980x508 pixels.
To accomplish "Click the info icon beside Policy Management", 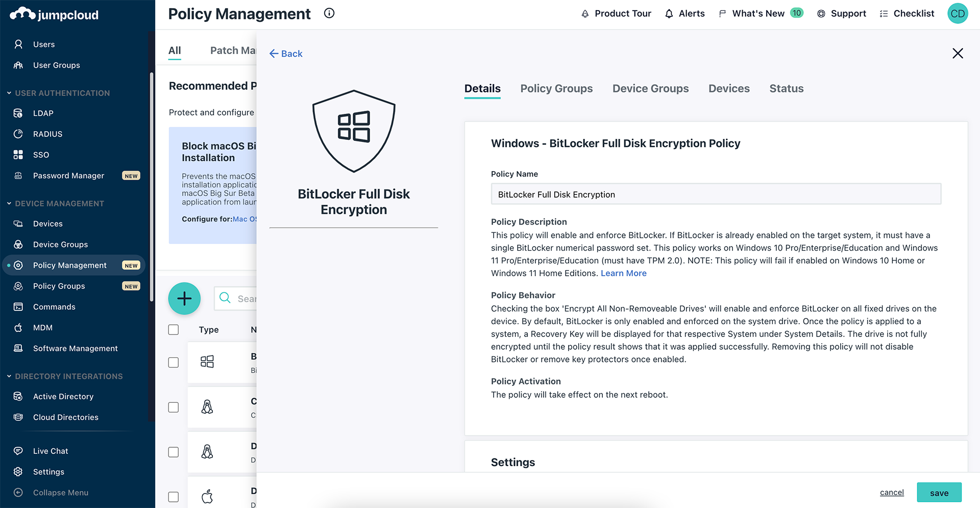I will point(329,13).
